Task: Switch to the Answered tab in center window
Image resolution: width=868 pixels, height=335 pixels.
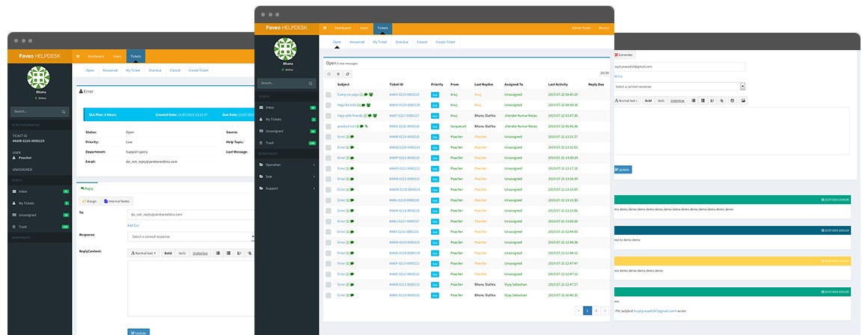Action: click(x=357, y=42)
